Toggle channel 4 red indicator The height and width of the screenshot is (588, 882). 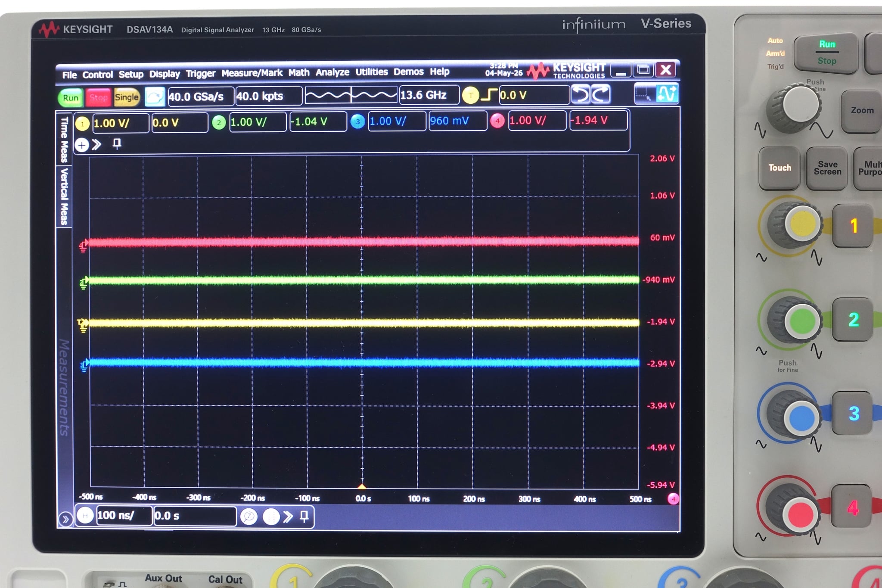[497, 121]
